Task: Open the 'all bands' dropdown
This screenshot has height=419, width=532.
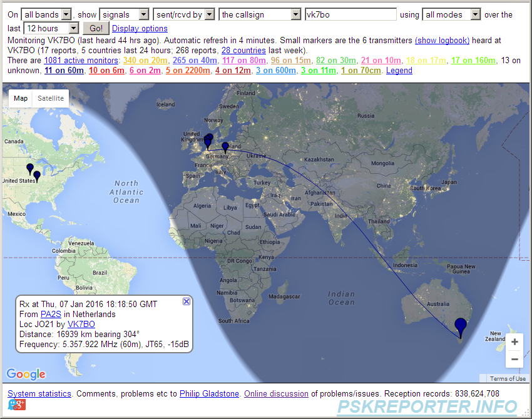Action: (46, 14)
